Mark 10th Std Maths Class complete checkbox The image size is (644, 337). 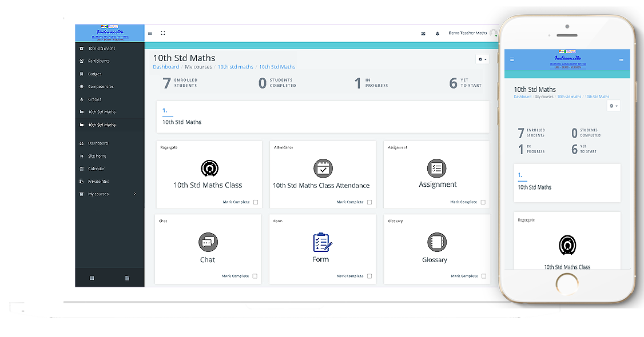[x=256, y=202]
